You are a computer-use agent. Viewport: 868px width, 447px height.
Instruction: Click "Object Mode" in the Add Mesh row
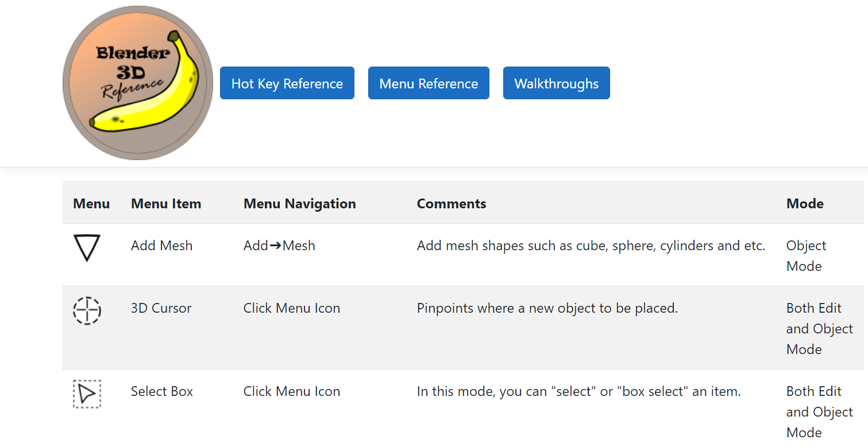805,255
